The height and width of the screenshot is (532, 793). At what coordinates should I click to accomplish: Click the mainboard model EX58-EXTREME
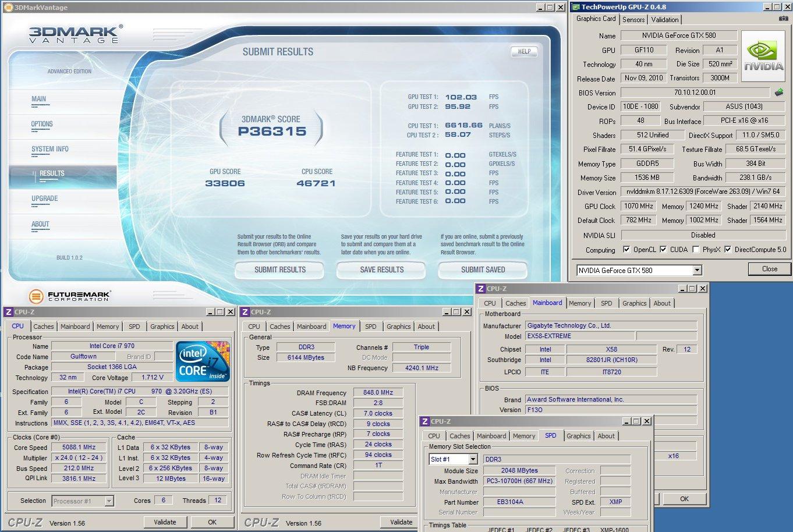click(579, 336)
